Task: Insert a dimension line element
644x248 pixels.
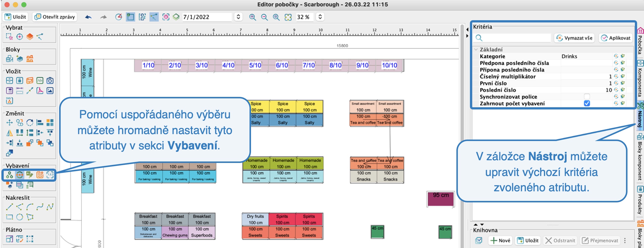Action: click(19, 90)
